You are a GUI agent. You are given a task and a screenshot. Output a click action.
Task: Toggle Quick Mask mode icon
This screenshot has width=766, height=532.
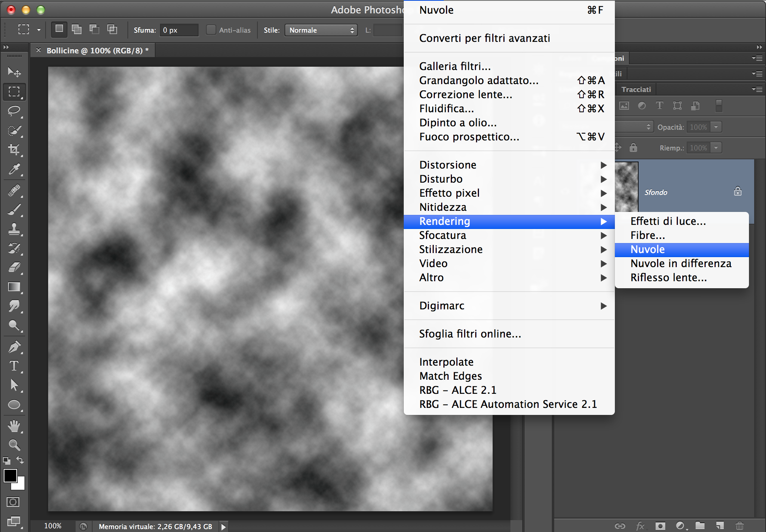click(x=13, y=502)
